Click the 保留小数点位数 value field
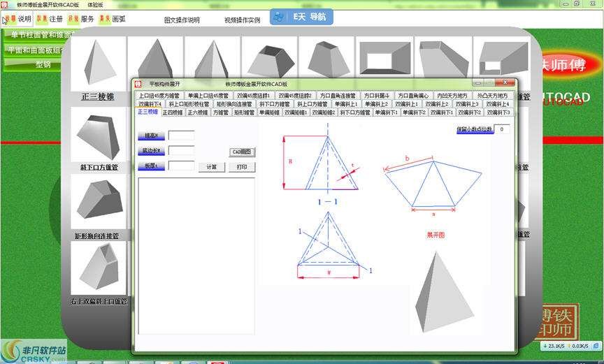 click(x=503, y=129)
